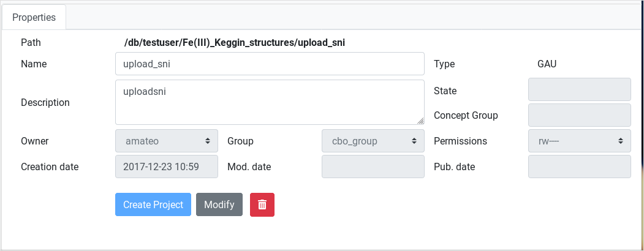Click the Create Project button
The image size is (644, 251).
tap(153, 204)
